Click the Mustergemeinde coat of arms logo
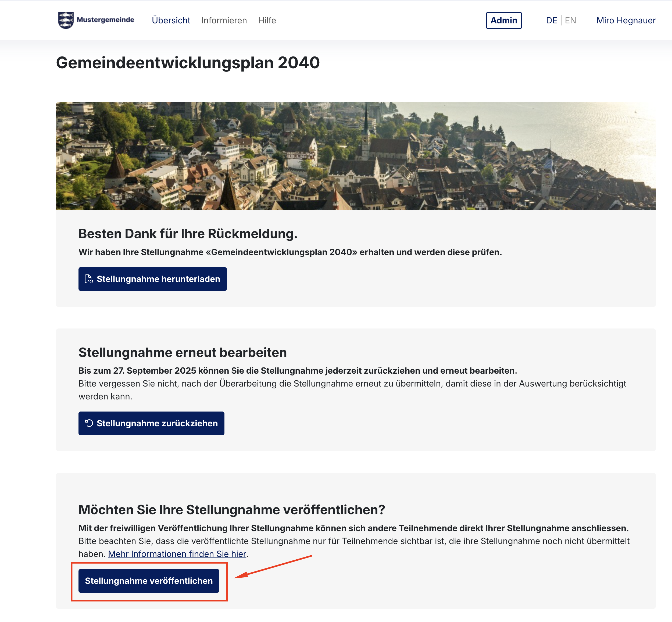The width and height of the screenshot is (672, 622). click(66, 20)
